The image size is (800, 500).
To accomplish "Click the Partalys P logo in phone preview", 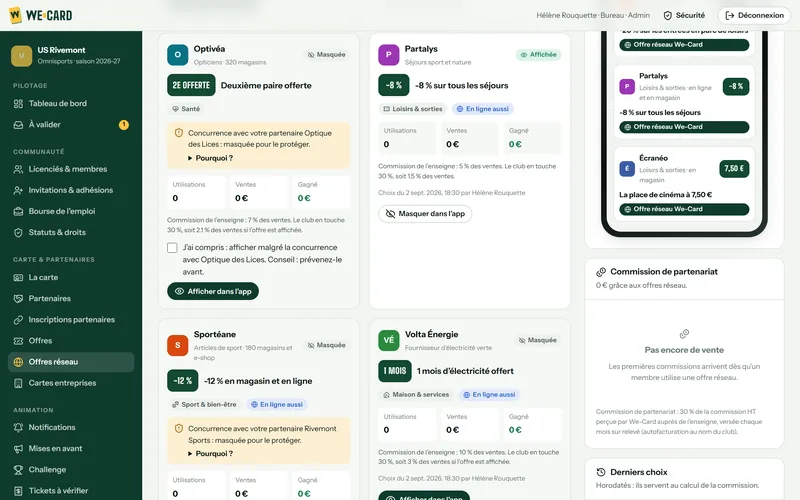I will pyautogui.click(x=627, y=87).
